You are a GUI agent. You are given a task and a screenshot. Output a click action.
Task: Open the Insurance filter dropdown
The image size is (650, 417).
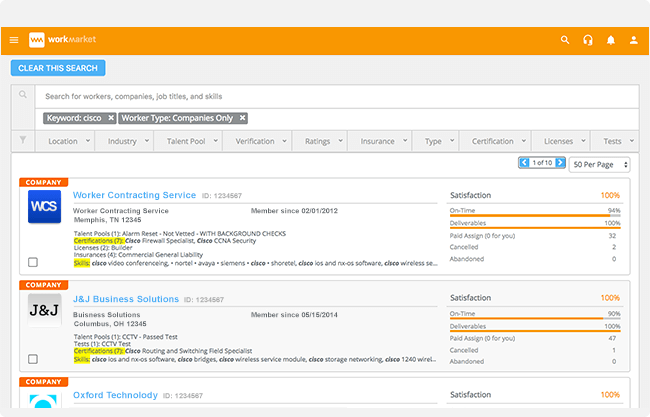coord(380,141)
